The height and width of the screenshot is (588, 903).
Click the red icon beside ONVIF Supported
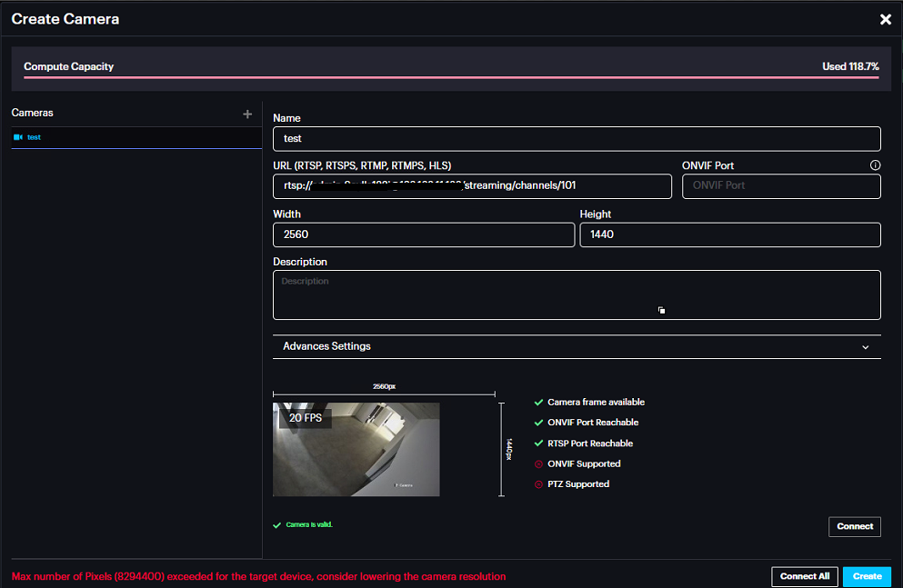coord(538,464)
